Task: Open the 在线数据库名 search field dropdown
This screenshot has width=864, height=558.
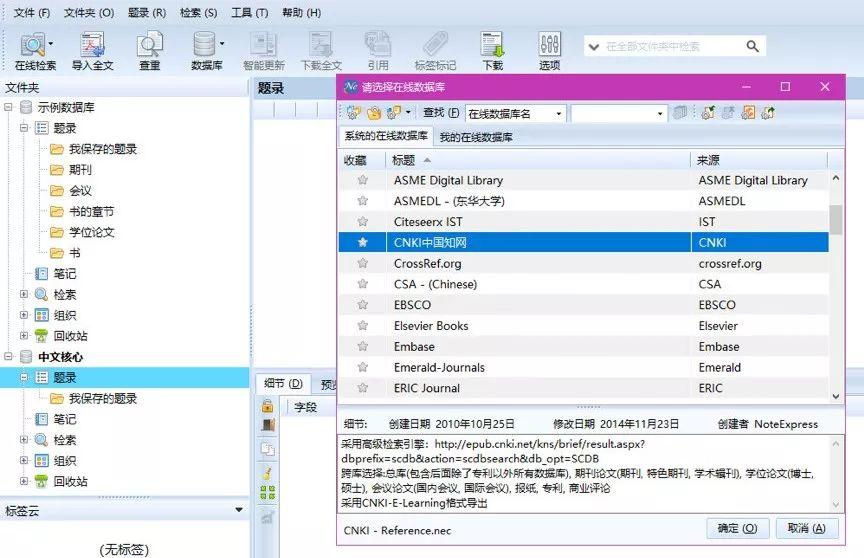Action: 558,113
